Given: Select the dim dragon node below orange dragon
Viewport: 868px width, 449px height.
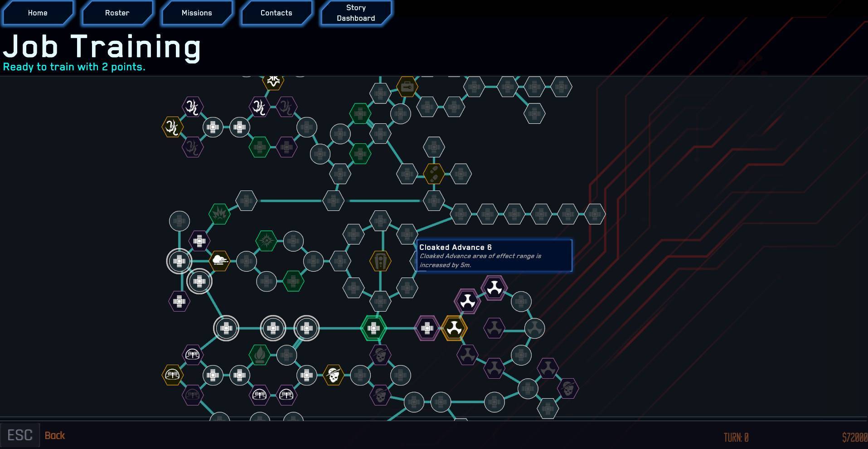Looking at the screenshot, I should (x=193, y=147).
